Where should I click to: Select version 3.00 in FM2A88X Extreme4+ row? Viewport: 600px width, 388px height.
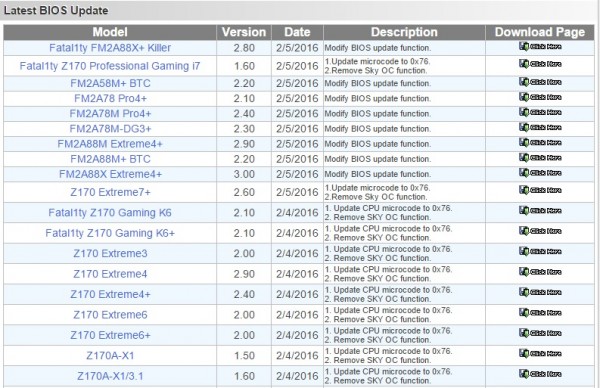pos(244,174)
